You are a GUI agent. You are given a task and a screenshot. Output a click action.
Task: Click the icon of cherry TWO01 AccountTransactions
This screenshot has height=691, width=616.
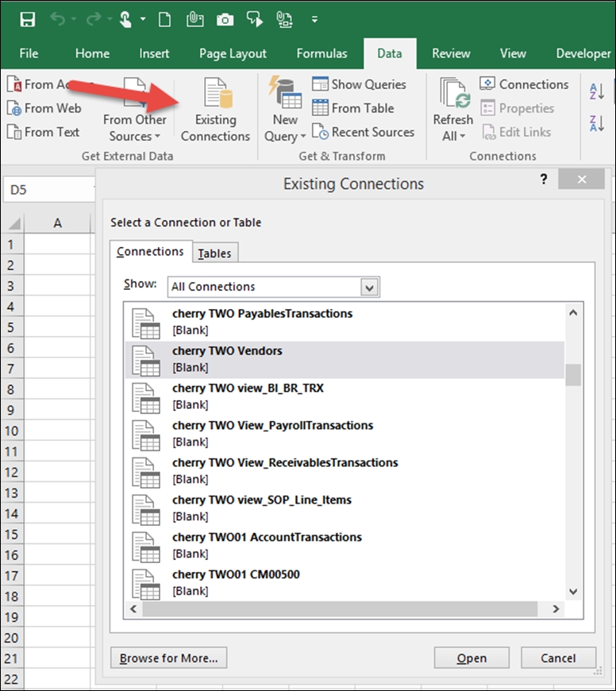pyautogui.click(x=146, y=547)
